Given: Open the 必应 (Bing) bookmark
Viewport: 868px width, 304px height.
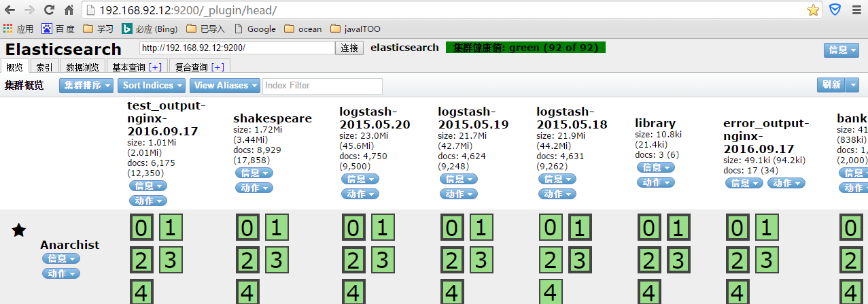Looking at the screenshot, I should click(150, 29).
